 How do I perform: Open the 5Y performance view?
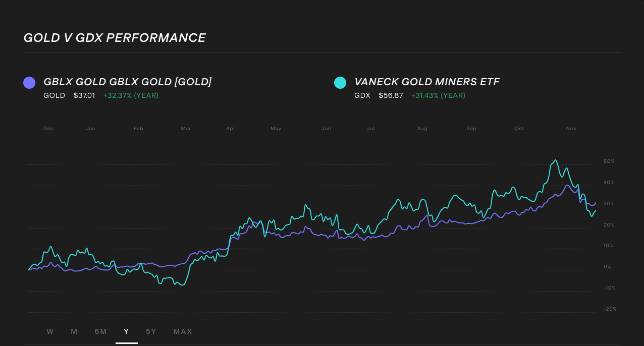[x=151, y=331]
